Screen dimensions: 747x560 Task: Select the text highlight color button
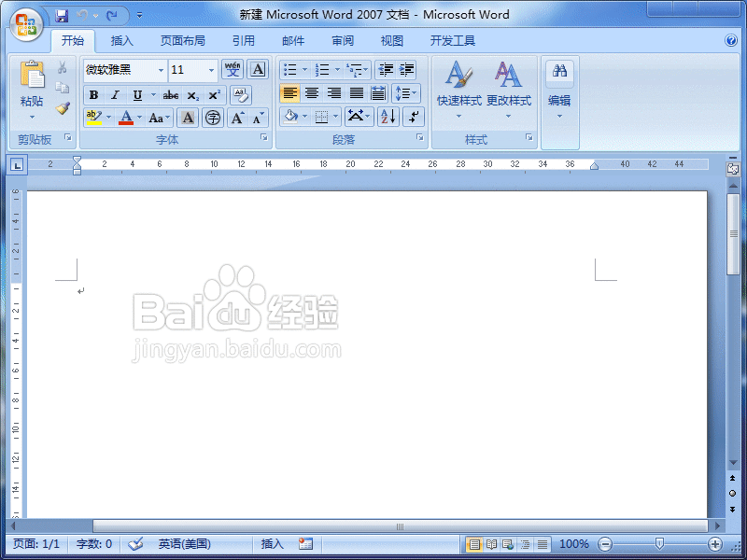[94, 118]
